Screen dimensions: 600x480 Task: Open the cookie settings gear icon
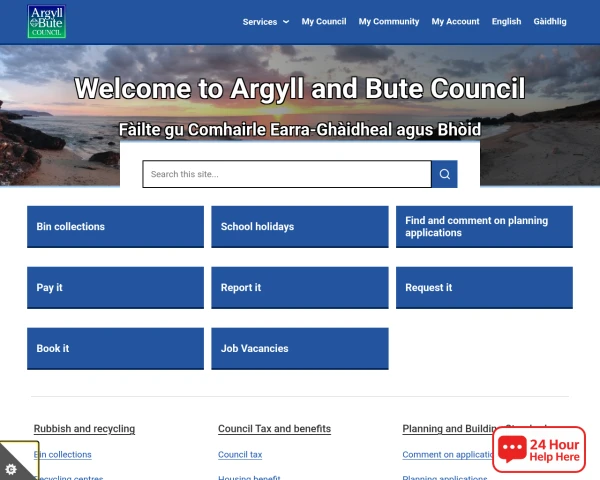point(11,469)
